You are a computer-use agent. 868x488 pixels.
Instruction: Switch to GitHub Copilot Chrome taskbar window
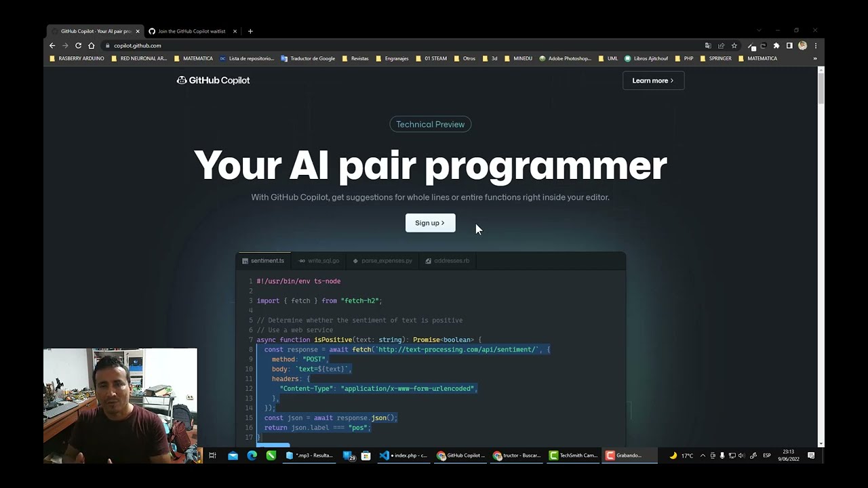pyautogui.click(x=460, y=455)
